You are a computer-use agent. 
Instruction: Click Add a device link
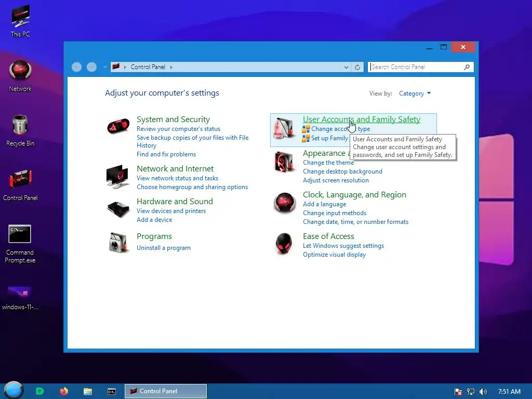(154, 220)
